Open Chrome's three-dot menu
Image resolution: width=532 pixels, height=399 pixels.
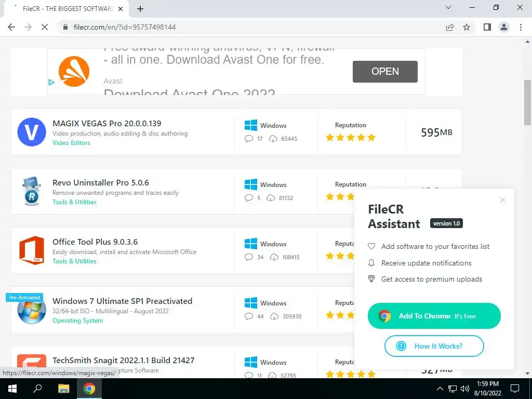point(521,27)
